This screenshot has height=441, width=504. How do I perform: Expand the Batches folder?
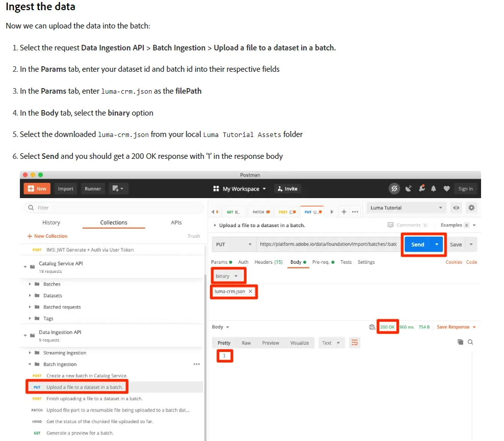pyautogui.click(x=30, y=284)
